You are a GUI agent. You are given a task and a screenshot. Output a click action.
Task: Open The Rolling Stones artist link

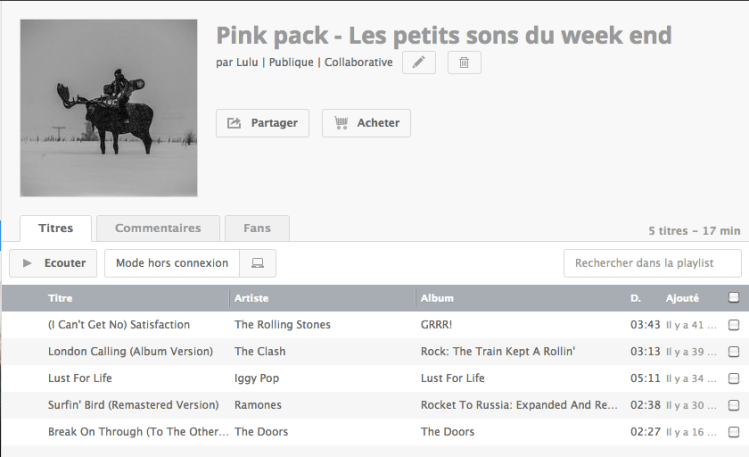[x=282, y=325]
